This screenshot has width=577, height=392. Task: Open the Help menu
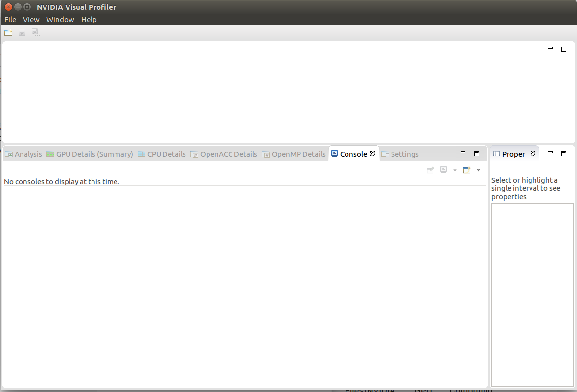pos(89,19)
